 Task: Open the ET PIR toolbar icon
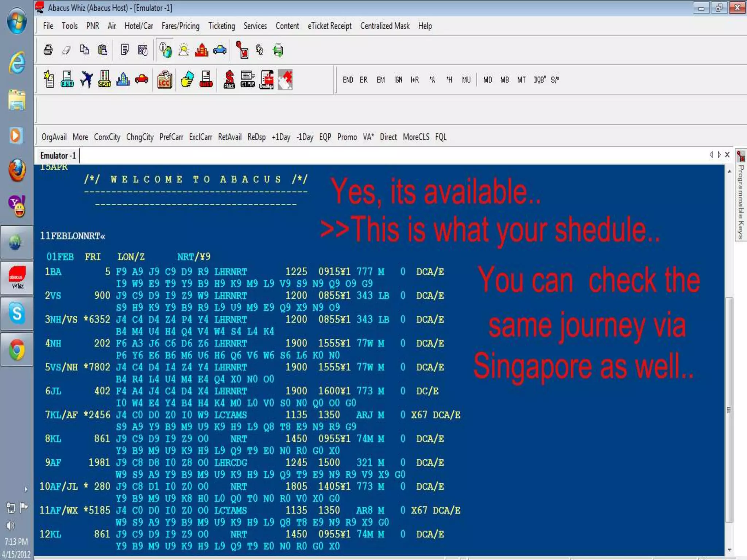[x=248, y=79]
